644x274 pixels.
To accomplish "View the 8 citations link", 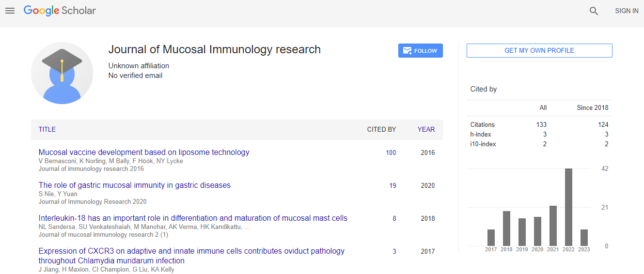I will (394, 218).
